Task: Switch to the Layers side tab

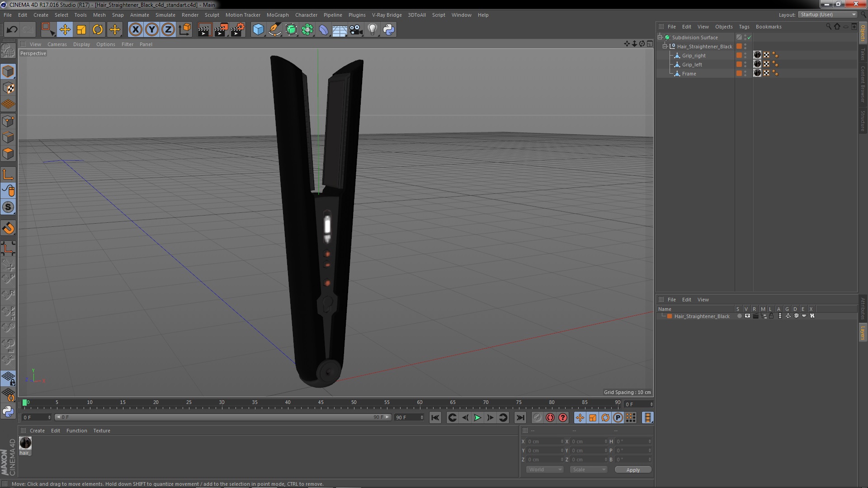Action: pos(863,333)
